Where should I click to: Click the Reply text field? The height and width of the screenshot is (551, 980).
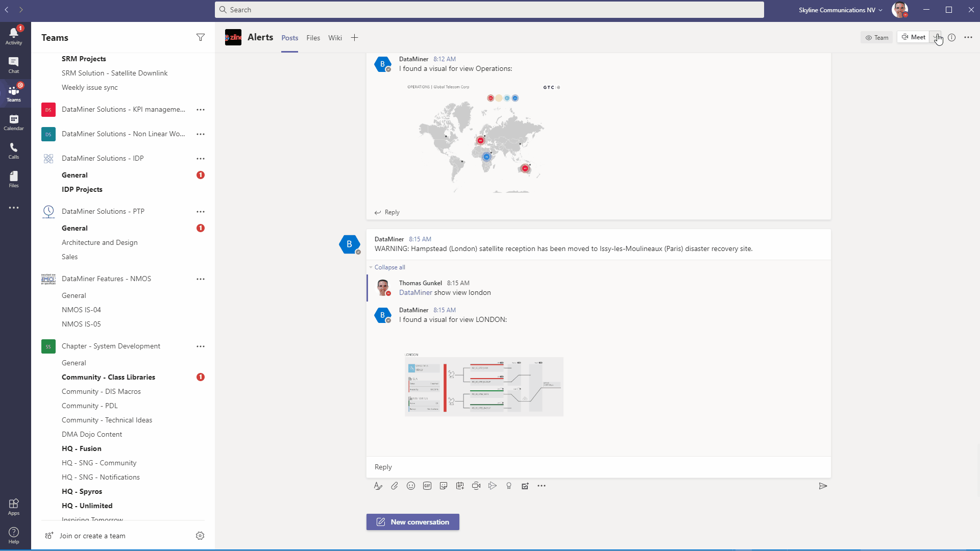pos(598,467)
